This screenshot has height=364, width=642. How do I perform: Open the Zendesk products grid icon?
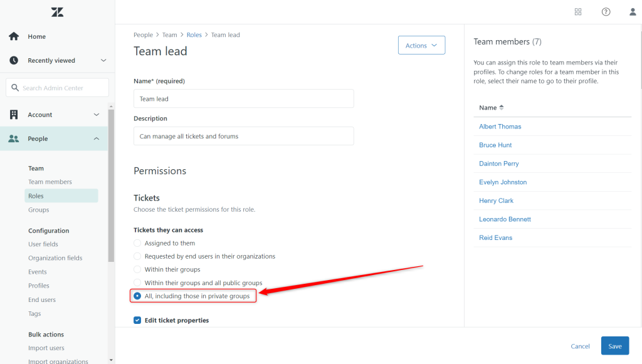[577, 11]
